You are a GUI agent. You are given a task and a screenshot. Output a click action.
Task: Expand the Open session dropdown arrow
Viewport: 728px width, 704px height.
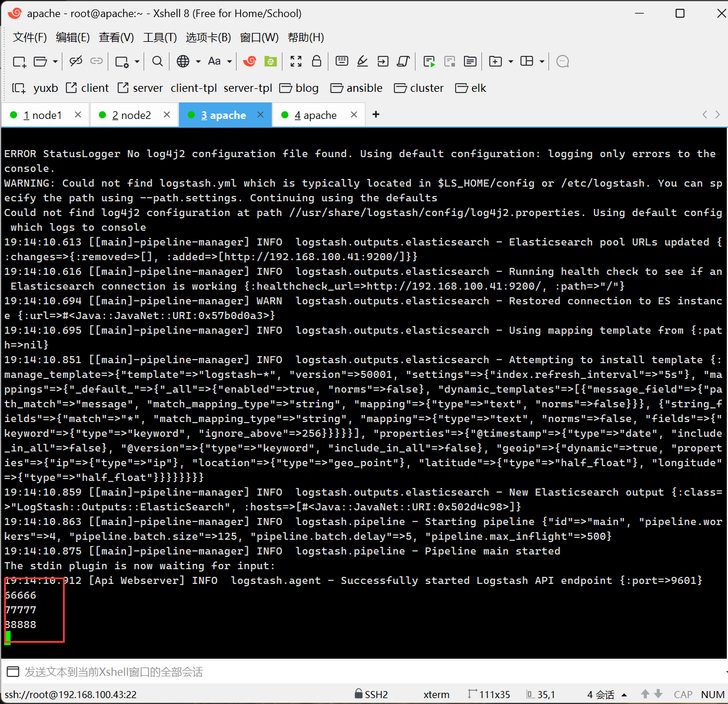55,61
